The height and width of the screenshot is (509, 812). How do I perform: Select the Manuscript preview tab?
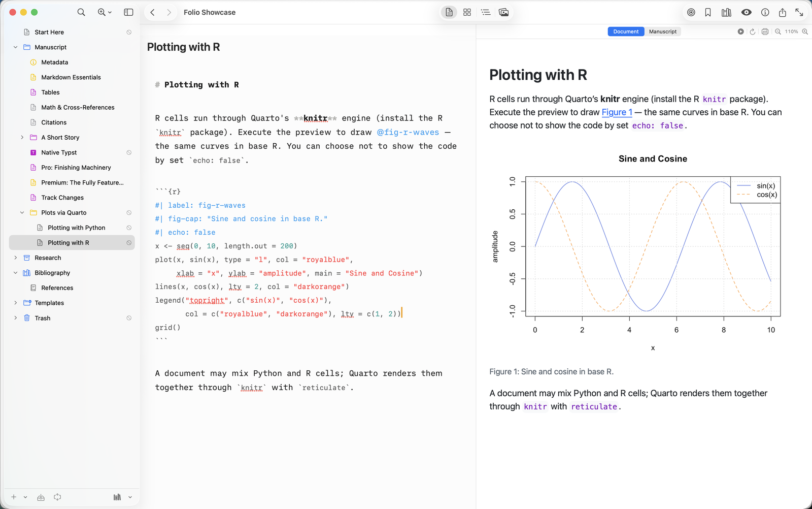(663, 31)
